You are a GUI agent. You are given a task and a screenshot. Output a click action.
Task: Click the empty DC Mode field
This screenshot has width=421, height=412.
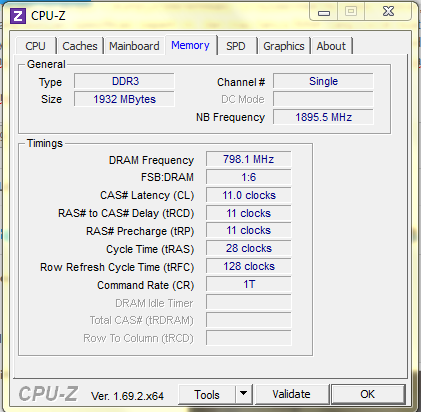pyautogui.click(x=323, y=99)
